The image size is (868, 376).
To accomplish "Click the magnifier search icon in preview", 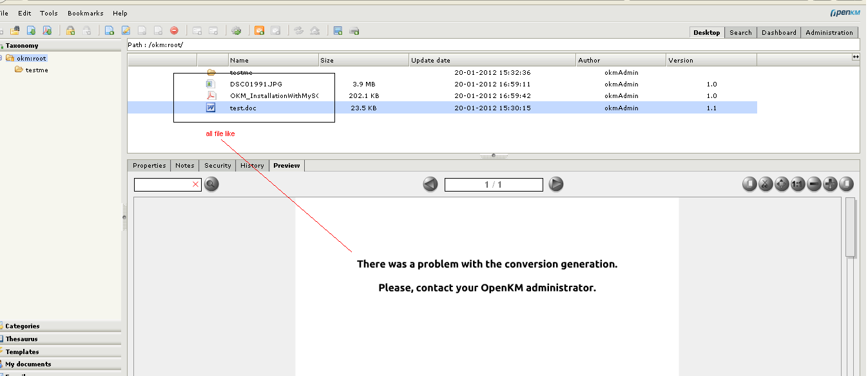I will (211, 184).
